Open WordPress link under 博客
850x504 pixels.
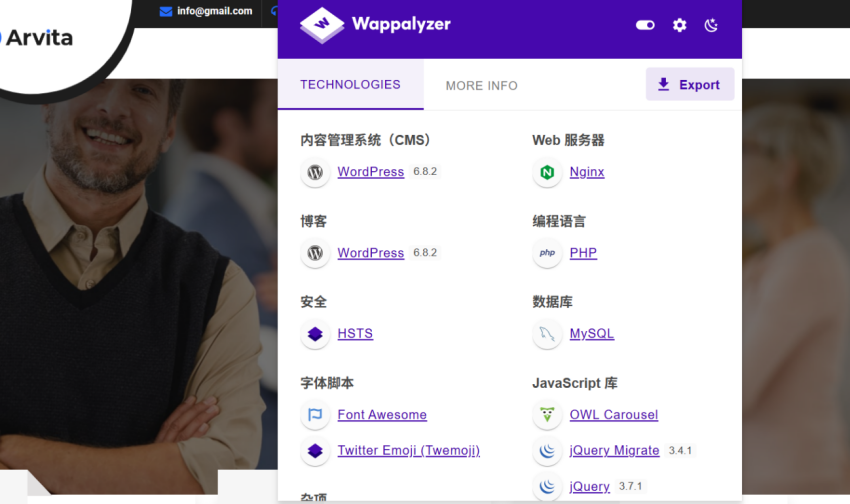(371, 253)
